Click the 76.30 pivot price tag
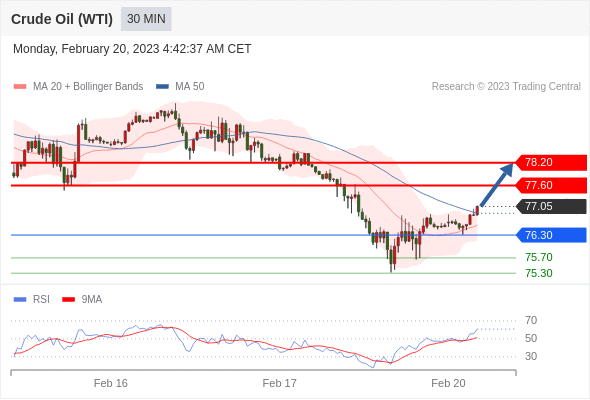Image resolution: width=590 pixels, height=400 pixels. click(551, 235)
